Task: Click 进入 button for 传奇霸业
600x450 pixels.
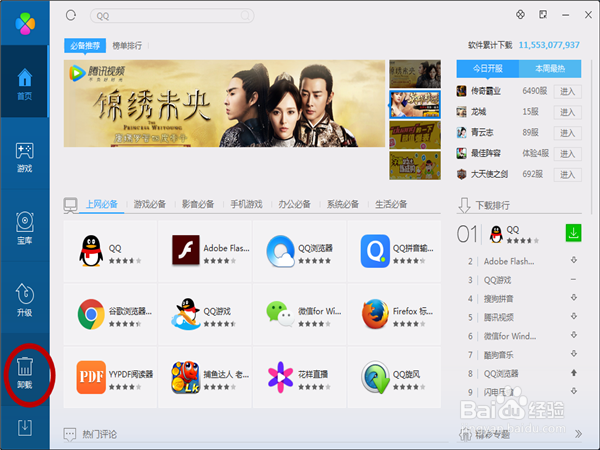Action: pos(567,91)
